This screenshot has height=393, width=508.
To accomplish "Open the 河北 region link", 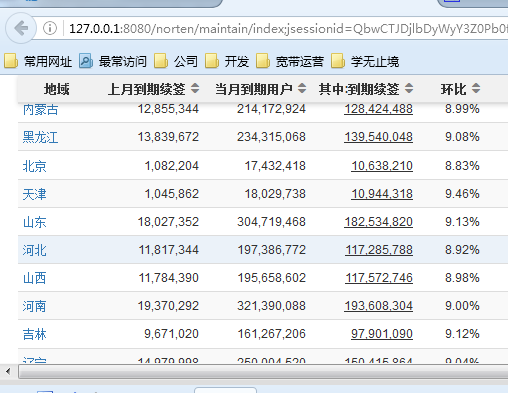I will (x=35, y=250).
